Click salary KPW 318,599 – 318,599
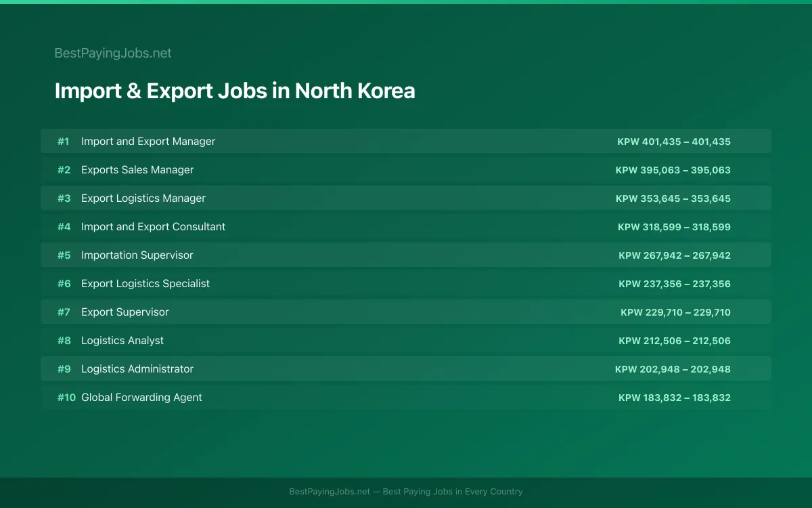812x508 pixels. pyautogui.click(x=674, y=227)
